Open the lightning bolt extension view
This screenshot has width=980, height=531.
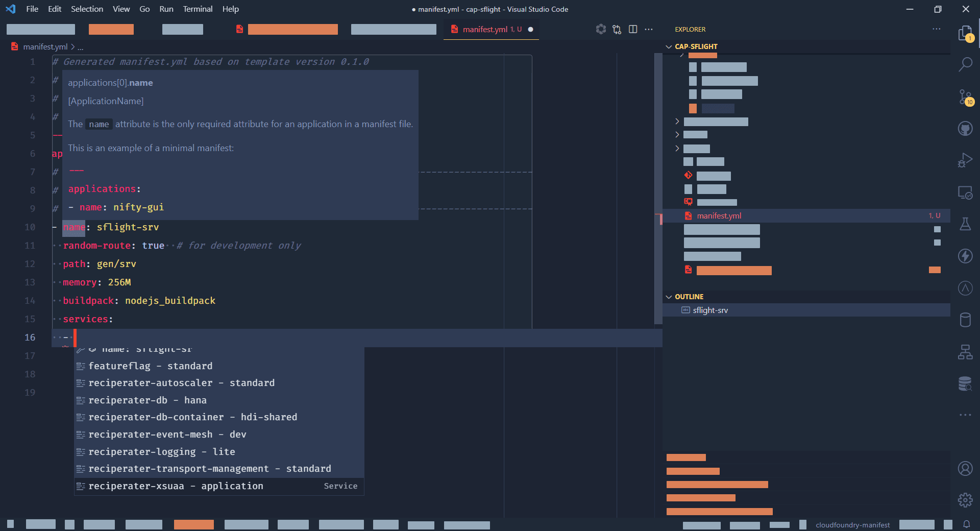pyautogui.click(x=965, y=256)
